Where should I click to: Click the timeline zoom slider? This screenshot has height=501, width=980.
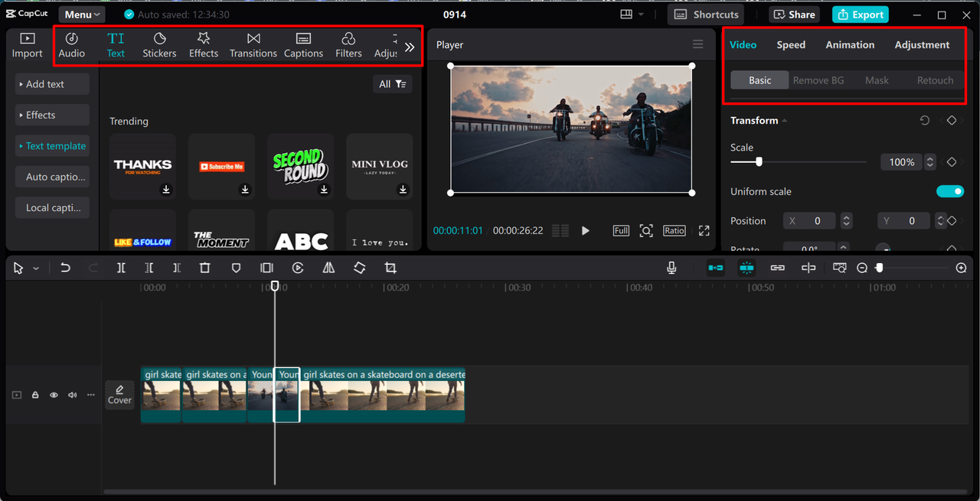tap(914, 268)
